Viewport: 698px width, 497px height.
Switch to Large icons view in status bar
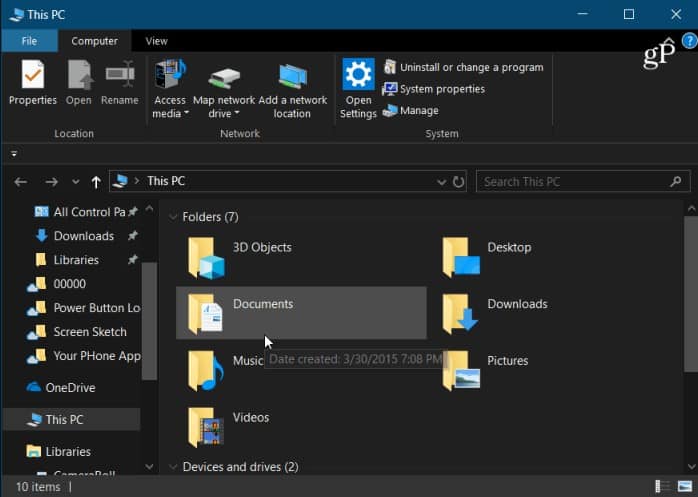(x=685, y=486)
